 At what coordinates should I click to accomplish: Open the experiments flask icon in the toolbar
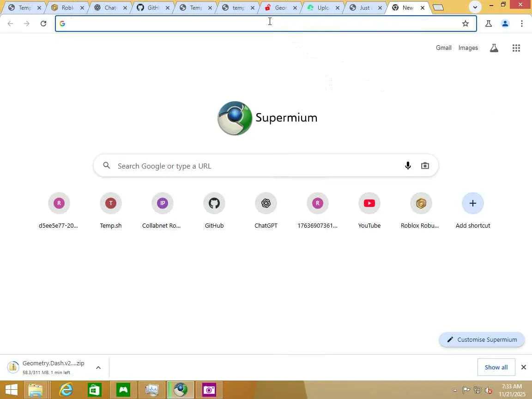pyautogui.click(x=488, y=24)
